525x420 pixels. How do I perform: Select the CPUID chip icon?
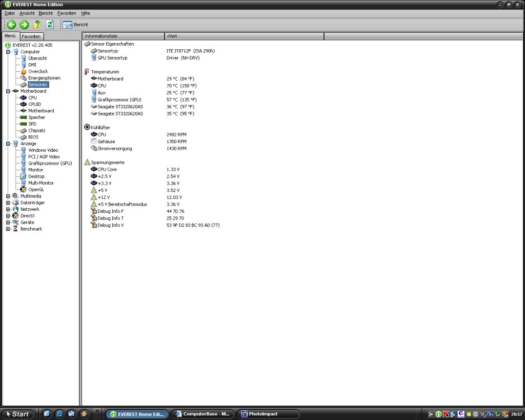coord(24,104)
